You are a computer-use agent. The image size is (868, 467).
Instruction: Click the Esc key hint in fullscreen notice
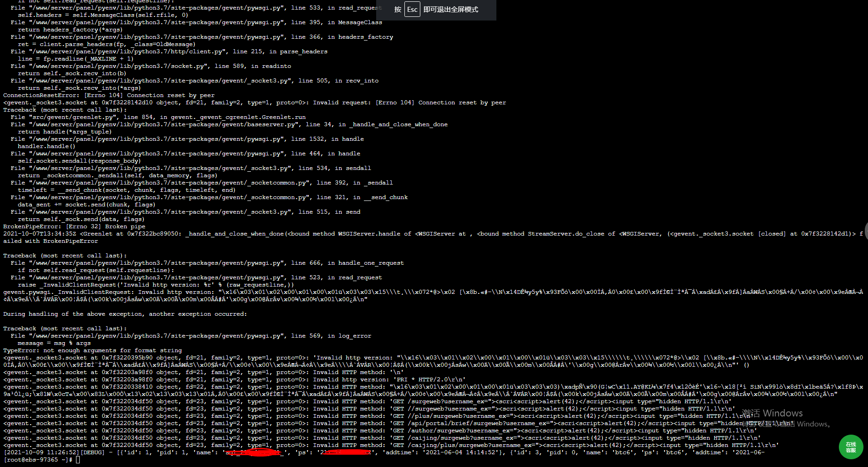point(412,10)
